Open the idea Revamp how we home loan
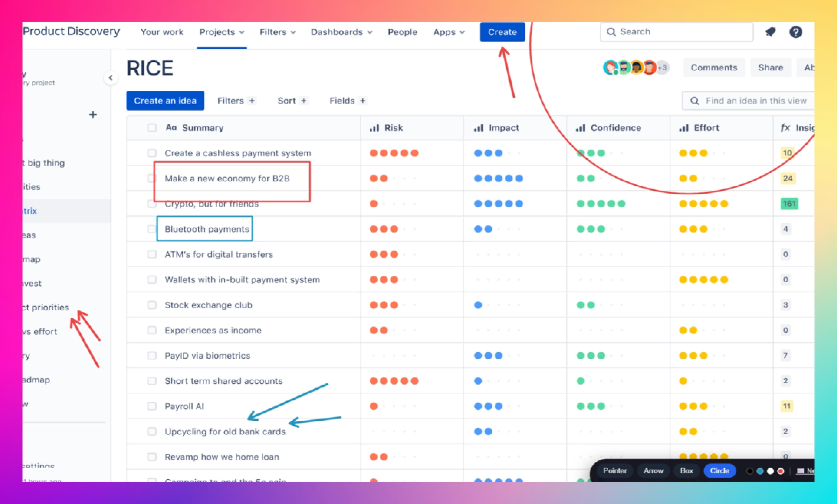This screenshot has height=504, width=837. tap(222, 457)
